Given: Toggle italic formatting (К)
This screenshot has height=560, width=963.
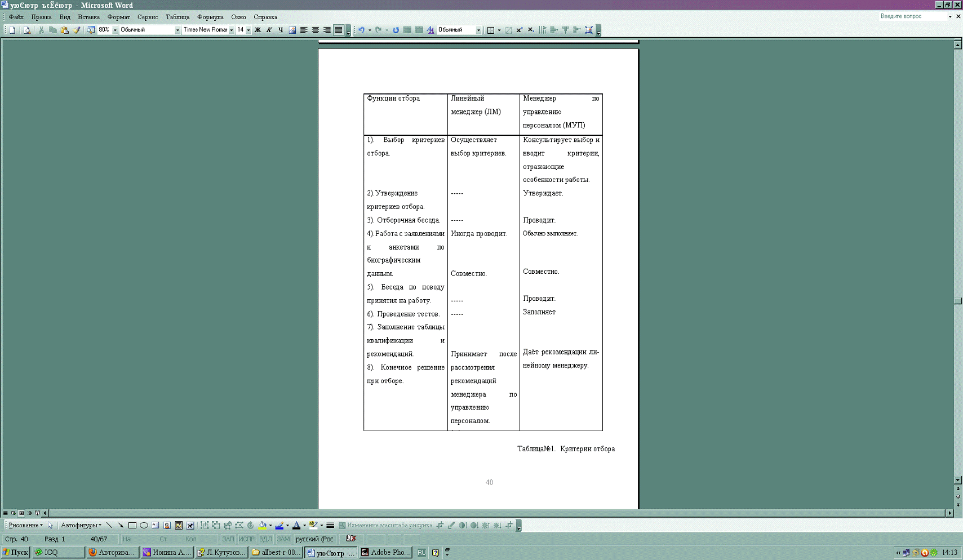Looking at the screenshot, I should point(269,30).
